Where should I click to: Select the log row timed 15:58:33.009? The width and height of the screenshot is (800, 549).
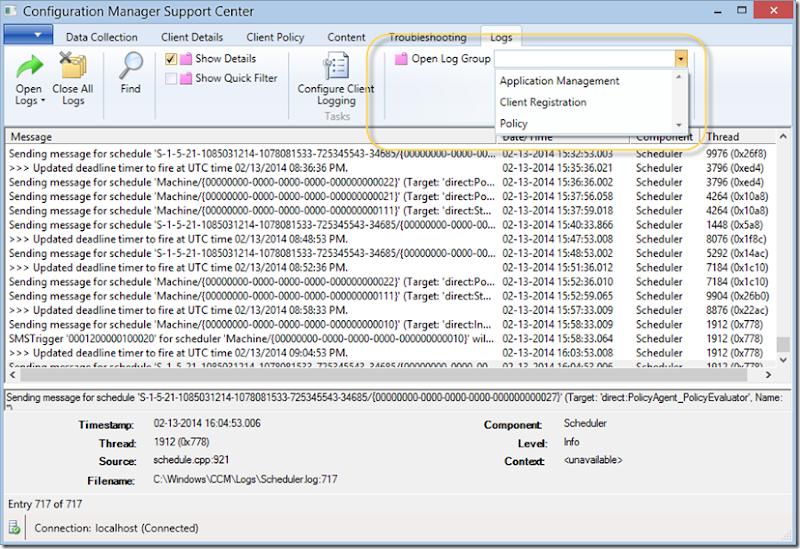pyautogui.click(x=390, y=325)
